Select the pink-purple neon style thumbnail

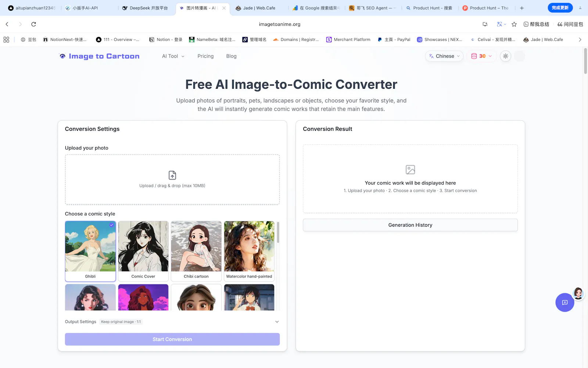pyautogui.click(x=143, y=297)
